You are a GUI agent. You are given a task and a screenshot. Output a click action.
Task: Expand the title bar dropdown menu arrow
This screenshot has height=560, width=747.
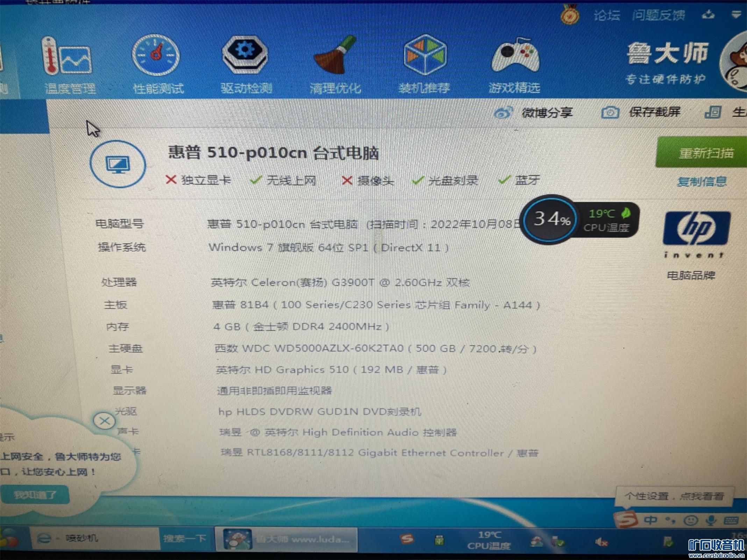click(736, 14)
